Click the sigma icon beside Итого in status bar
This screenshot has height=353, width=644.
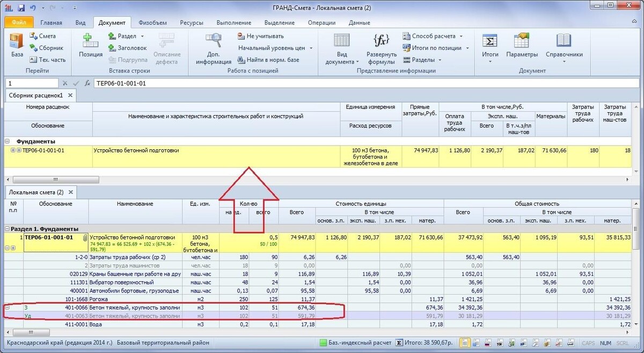tap(399, 343)
